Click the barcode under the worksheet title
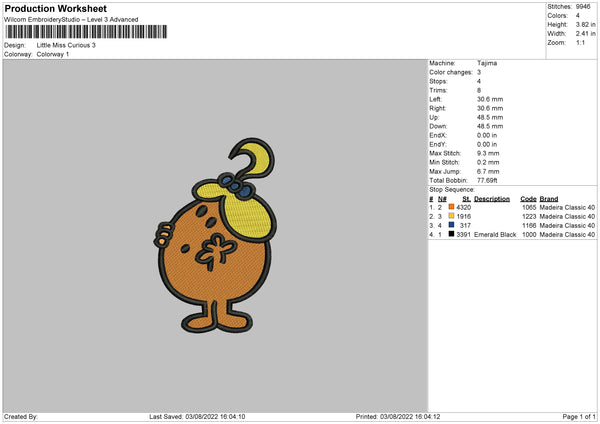The width and height of the screenshot is (600, 424). (x=86, y=32)
